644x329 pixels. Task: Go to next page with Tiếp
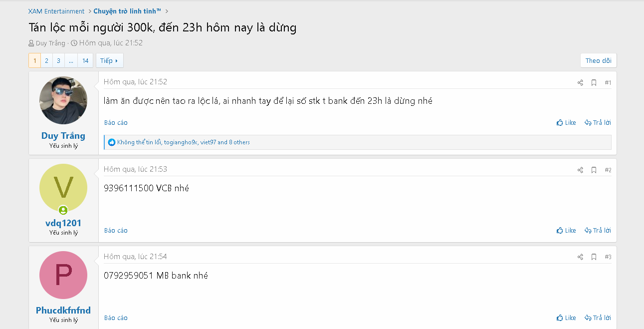[x=109, y=61]
